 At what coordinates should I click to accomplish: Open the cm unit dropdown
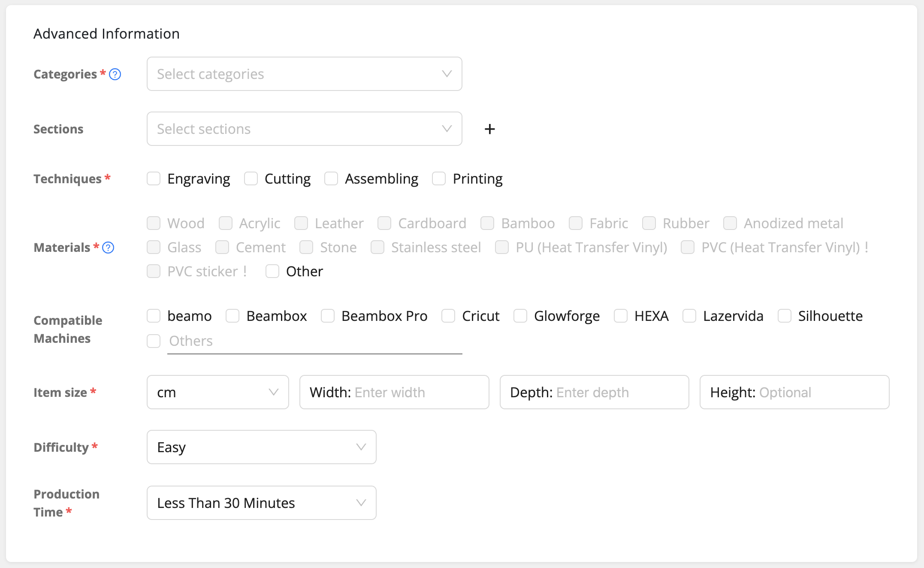pyautogui.click(x=217, y=392)
